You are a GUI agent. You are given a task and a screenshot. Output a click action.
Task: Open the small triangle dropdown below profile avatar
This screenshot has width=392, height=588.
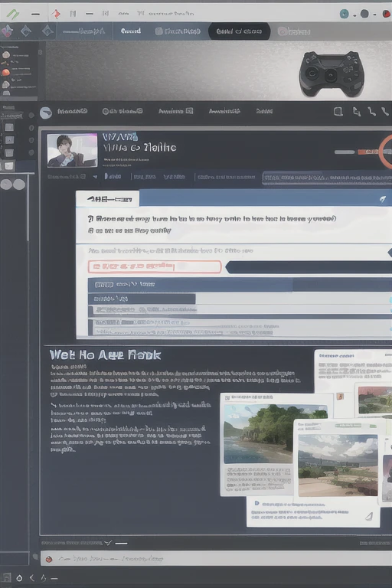(95, 177)
